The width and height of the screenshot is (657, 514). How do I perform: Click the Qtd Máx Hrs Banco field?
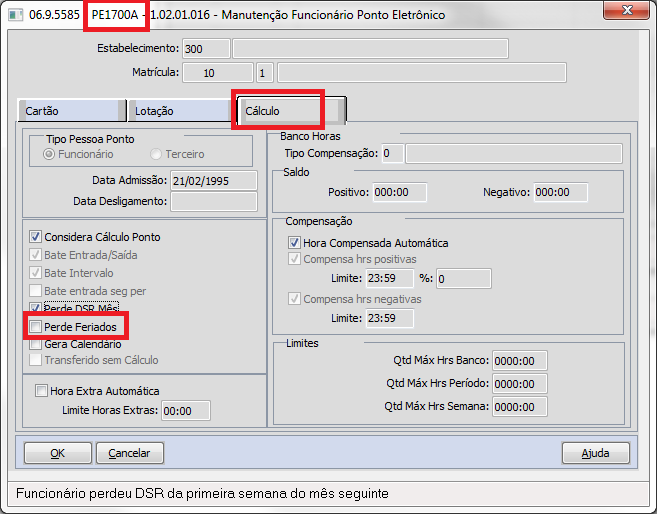tap(520, 361)
